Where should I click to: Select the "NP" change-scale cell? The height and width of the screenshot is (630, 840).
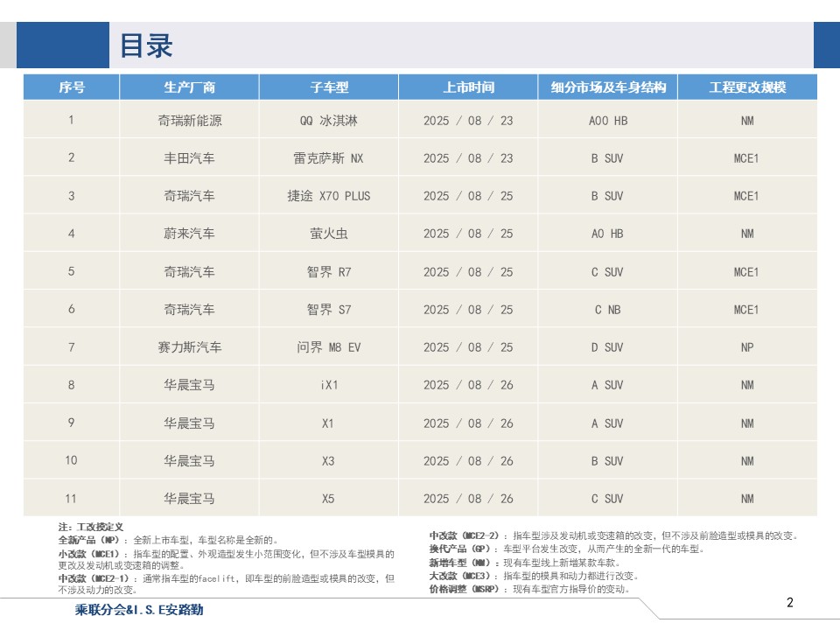point(747,347)
